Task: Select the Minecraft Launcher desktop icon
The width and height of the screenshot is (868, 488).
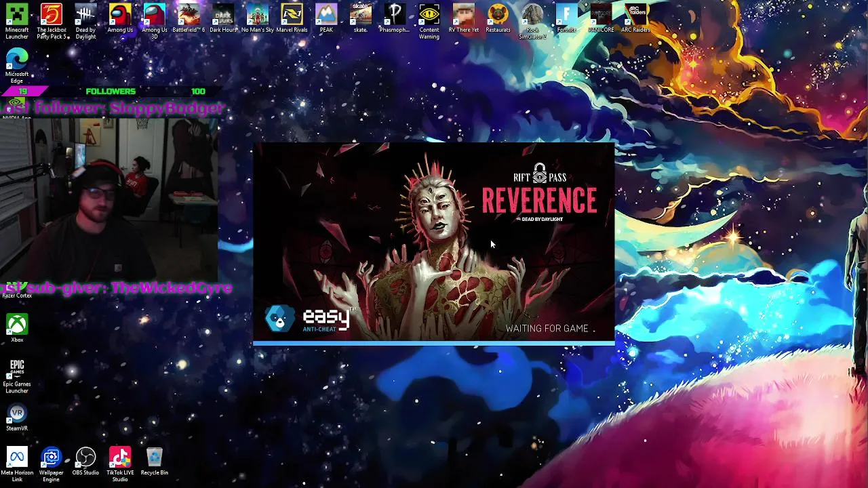Action: coord(17,21)
